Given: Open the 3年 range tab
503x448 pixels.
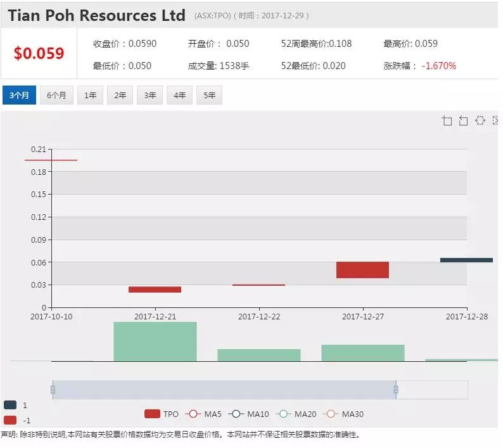Looking at the screenshot, I should tap(150, 95).
